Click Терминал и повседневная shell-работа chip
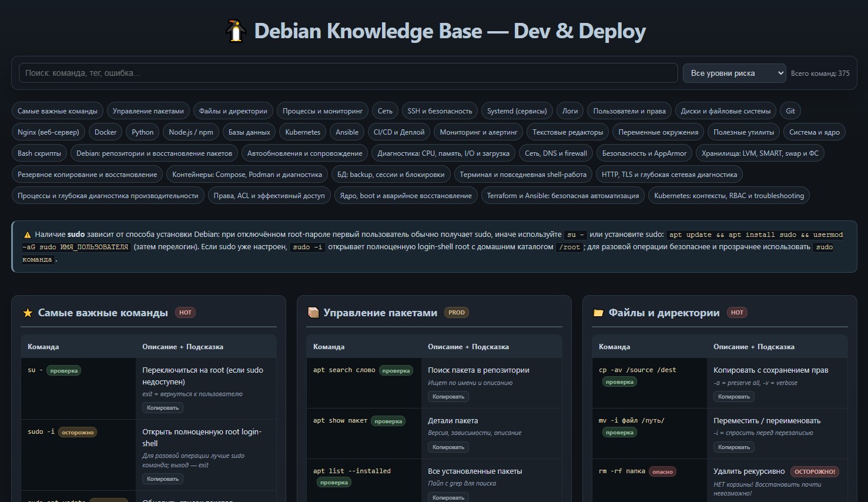 pos(523,175)
